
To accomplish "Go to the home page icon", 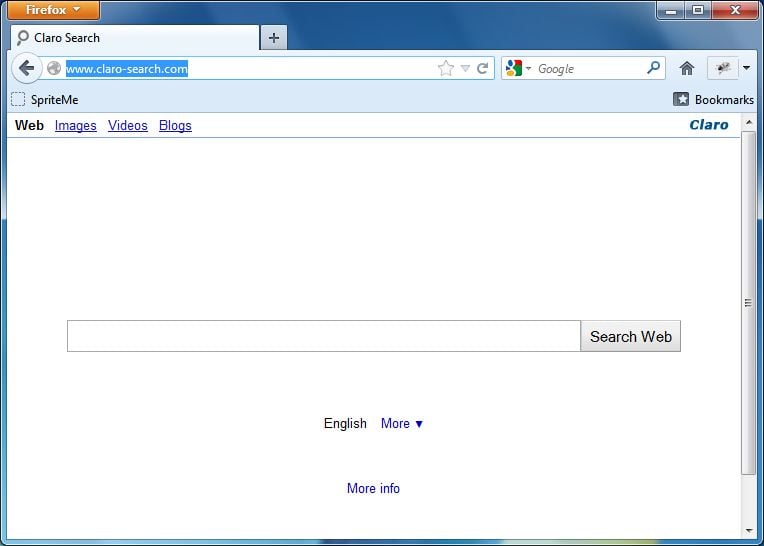I will point(687,68).
